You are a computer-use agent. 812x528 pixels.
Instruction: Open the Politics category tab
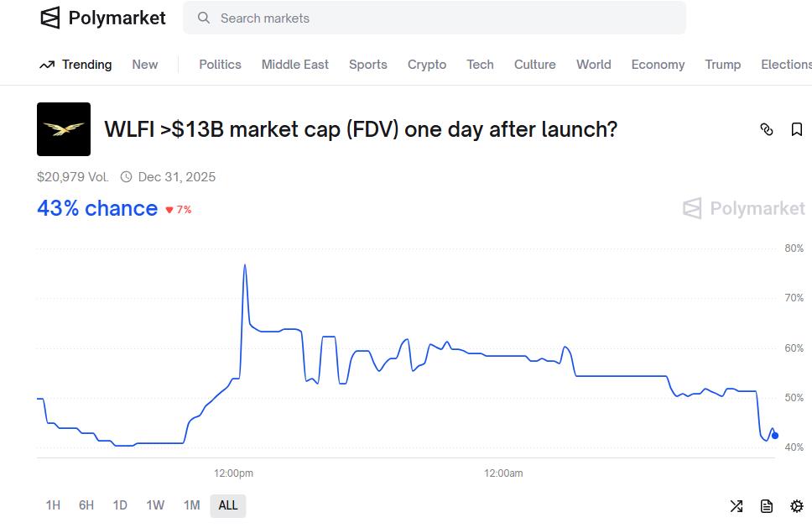(x=220, y=65)
